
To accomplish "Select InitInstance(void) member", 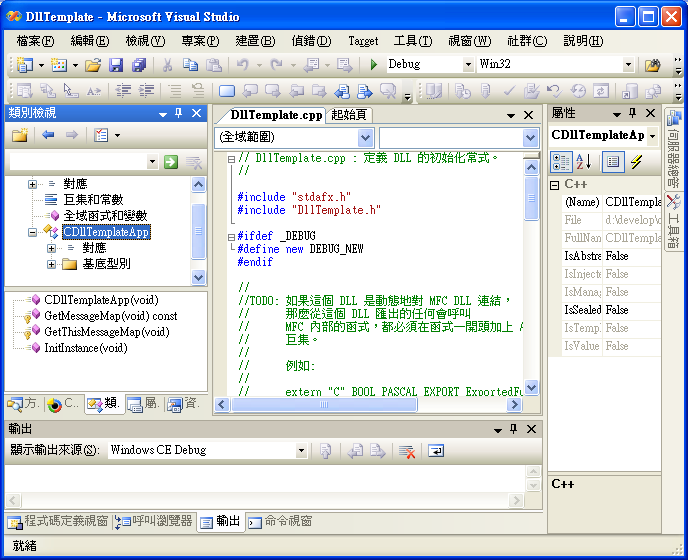I will [86, 348].
